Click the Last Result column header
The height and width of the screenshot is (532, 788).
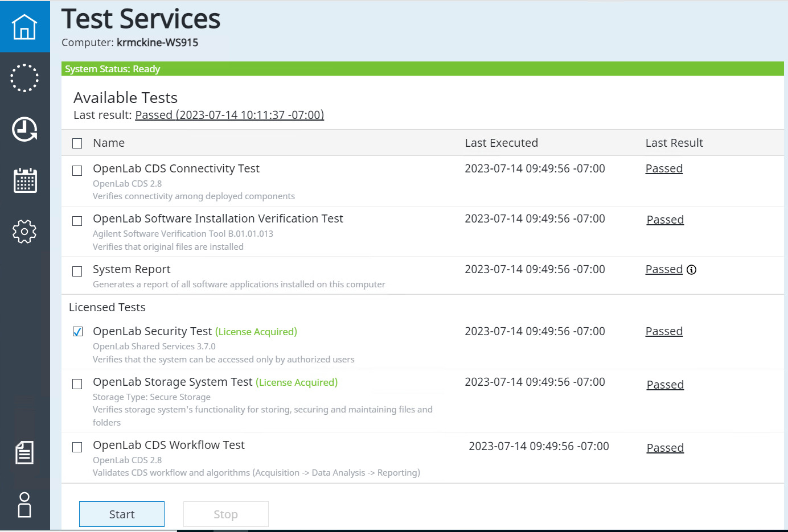click(674, 143)
